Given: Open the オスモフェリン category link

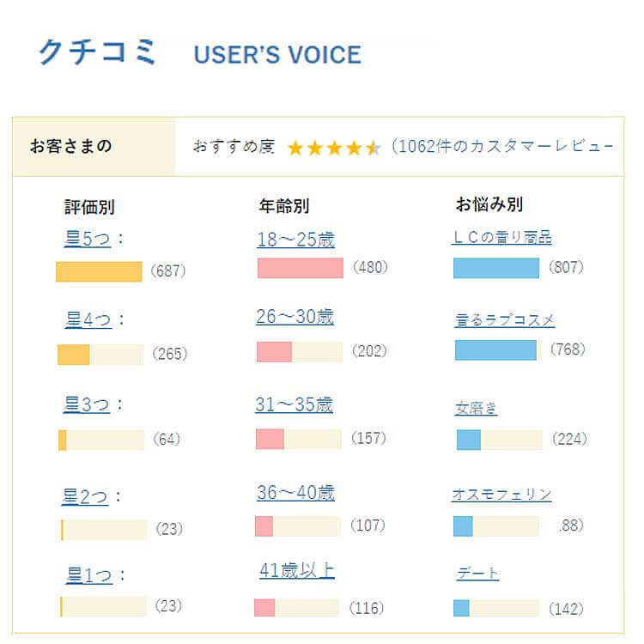Looking at the screenshot, I should point(501,494).
